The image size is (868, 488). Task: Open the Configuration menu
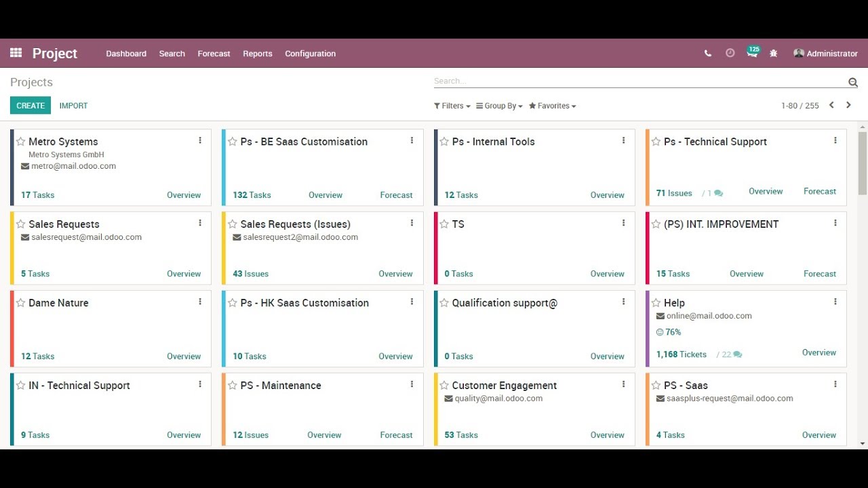click(310, 54)
